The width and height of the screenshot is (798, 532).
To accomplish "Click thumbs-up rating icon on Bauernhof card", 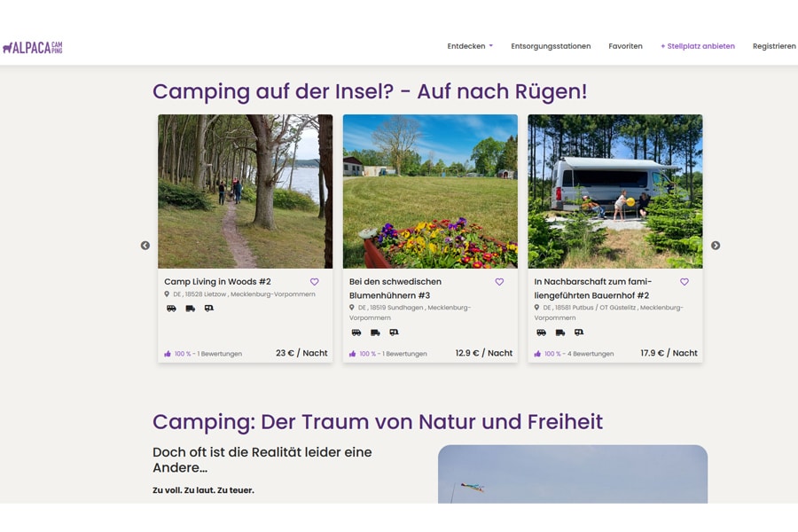I will [x=537, y=354].
